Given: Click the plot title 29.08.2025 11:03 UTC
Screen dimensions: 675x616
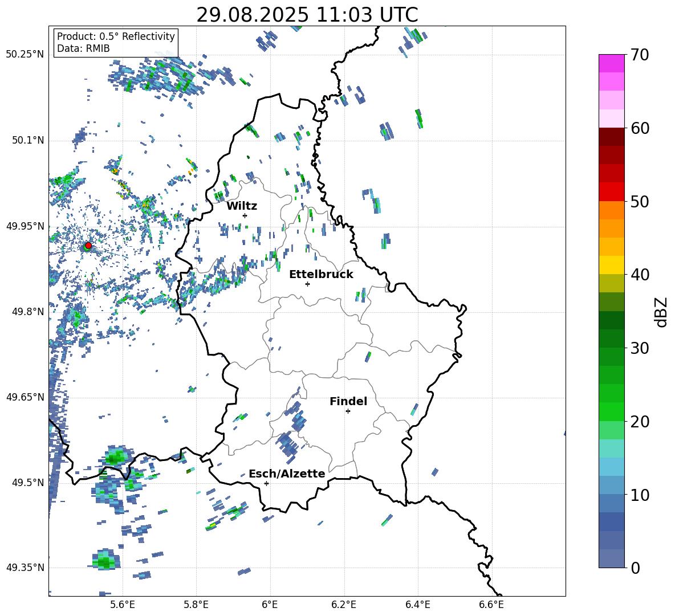Looking at the screenshot, I should (307, 15).
